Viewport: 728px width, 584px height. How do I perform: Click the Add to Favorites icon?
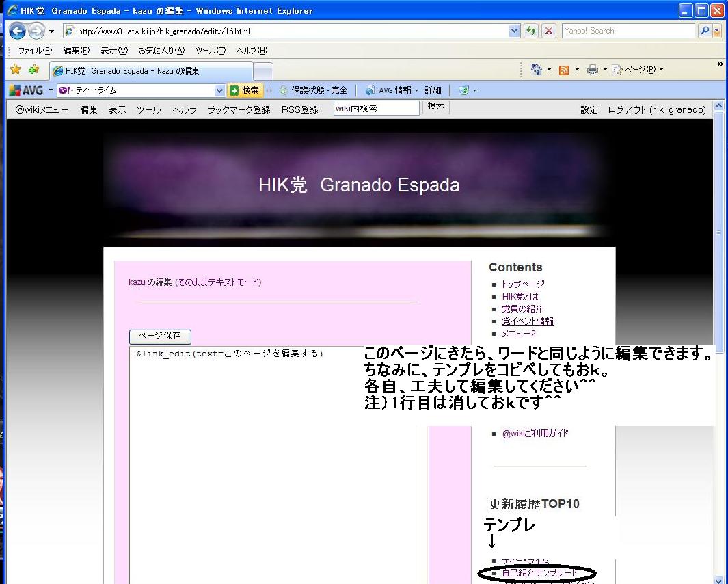pyautogui.click(x=33, y=70)
